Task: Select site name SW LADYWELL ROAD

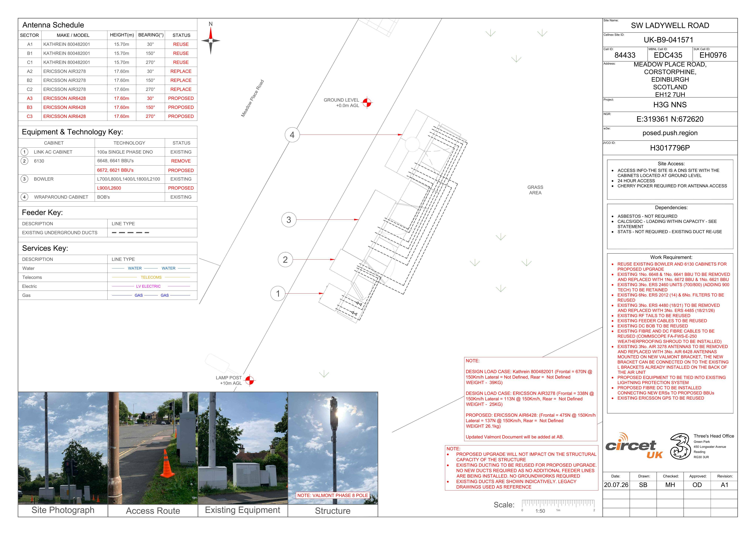Action: tap(670, 26)
